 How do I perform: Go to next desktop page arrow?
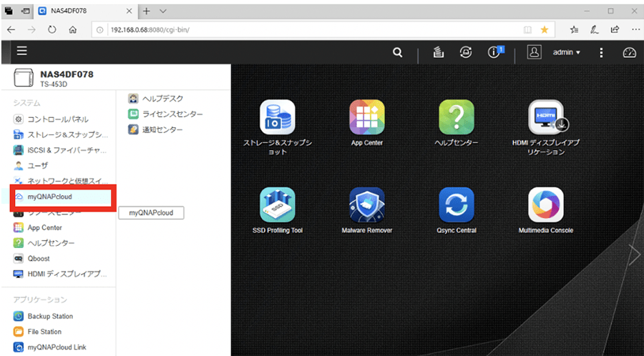[635, 255]
